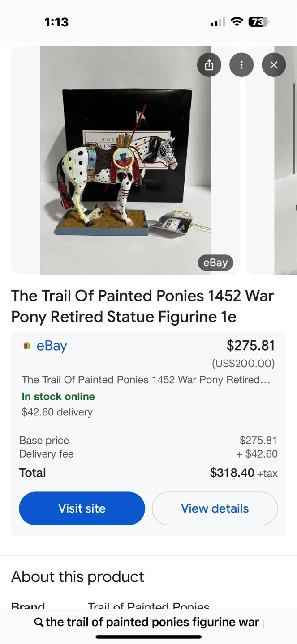Viewport: 297px width, 644px height.
Task: Tap the magnifier icon in the search bar
Action: (39, 622)
